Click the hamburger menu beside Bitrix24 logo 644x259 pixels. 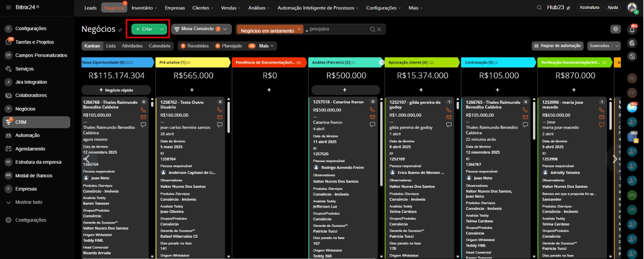point(8,7)
